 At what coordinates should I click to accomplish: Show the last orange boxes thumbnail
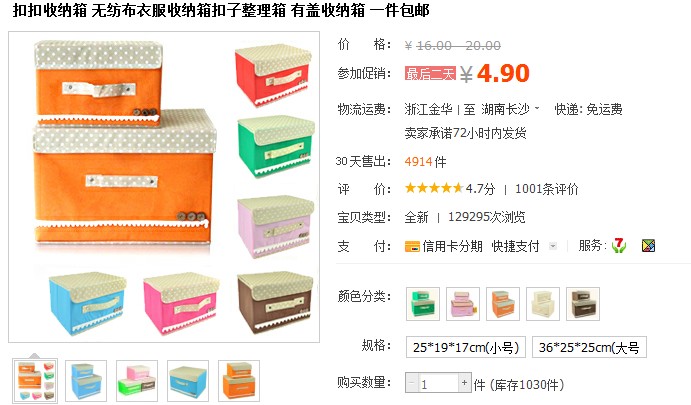pyautogui.click(x=239, y=381)
